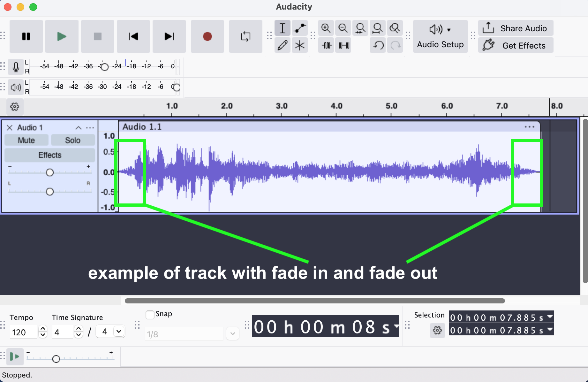Collapse the Audio 1 track chevron
The height and width of the screenshot is (382, 588).
[79, 128]
